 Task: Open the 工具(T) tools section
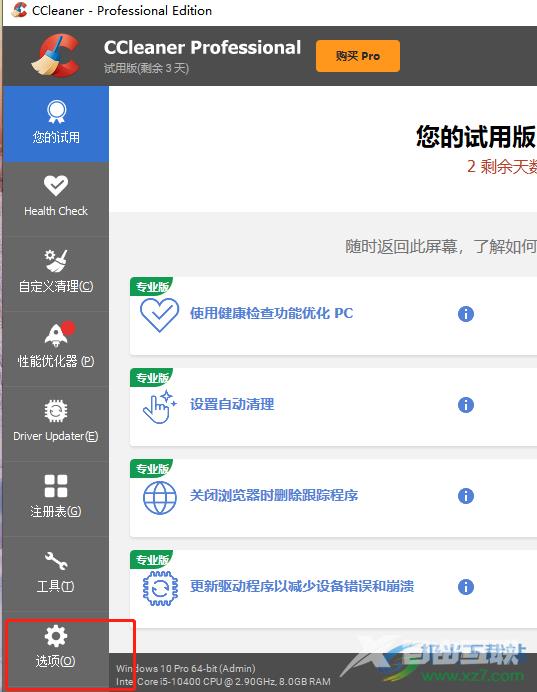point(56,574)
